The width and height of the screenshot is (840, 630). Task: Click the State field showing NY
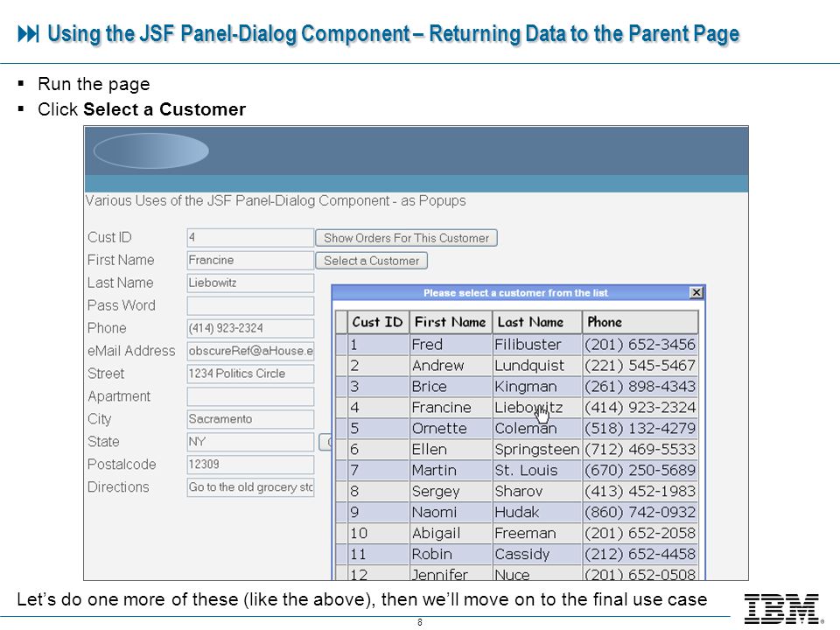(x=250, y=442)
